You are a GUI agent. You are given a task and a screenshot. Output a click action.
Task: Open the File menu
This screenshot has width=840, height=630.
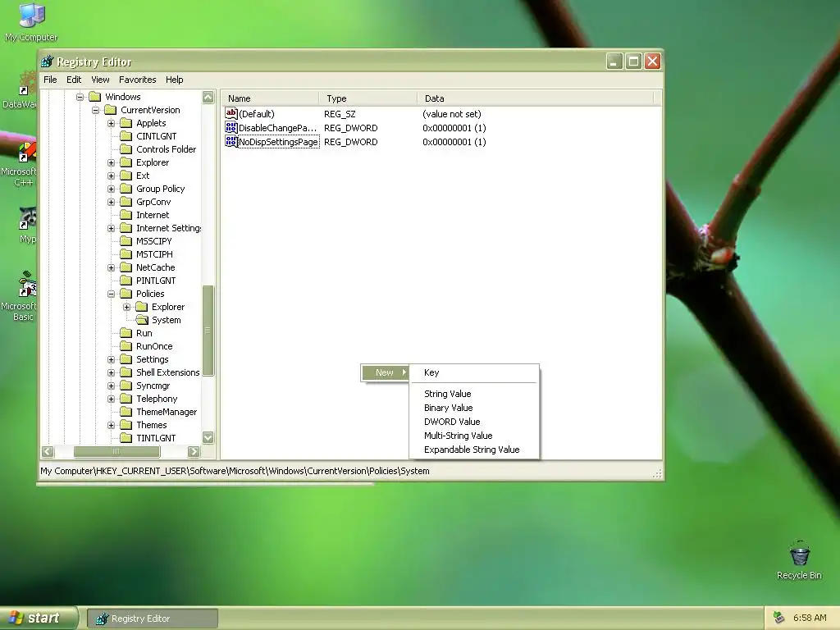coord(50,80)
